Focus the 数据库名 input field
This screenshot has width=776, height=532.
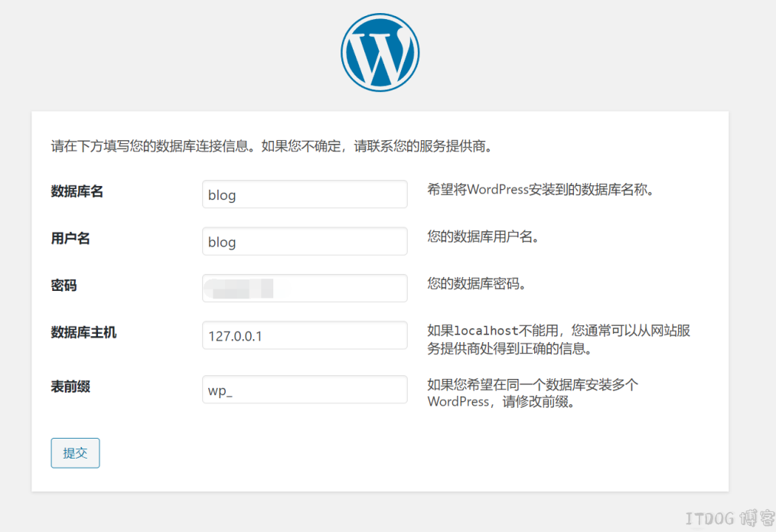pyautogui.click(x=305, y=194)
